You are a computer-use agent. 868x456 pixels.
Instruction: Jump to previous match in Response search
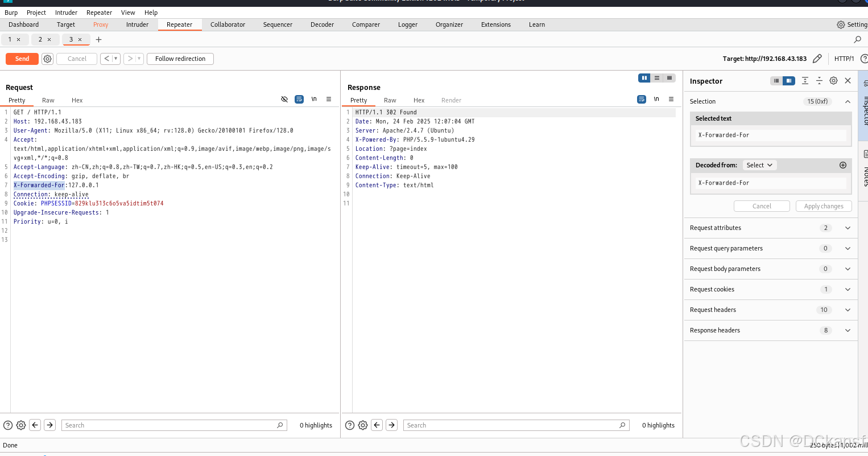[377, 425]
